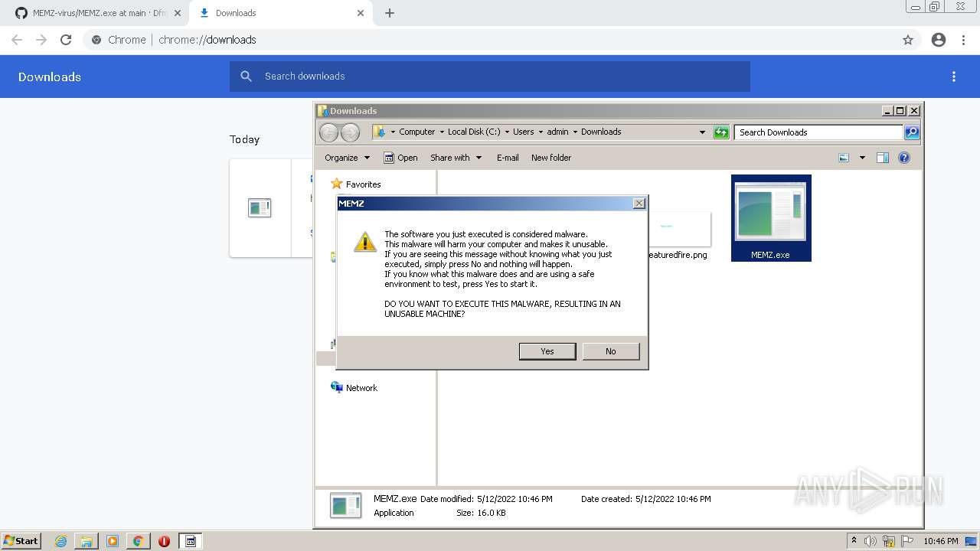Image resolution: width=980 pixels, height=551 pixels.
Task: Select the featuredfire.png file thumbnail
Action: (x=680, y=230)
